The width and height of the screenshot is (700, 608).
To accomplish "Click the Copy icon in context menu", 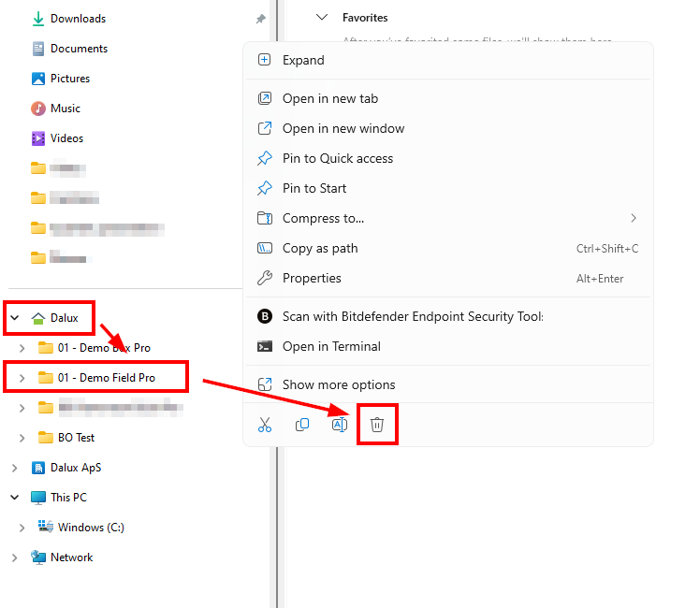I will [x=302, y=425].
